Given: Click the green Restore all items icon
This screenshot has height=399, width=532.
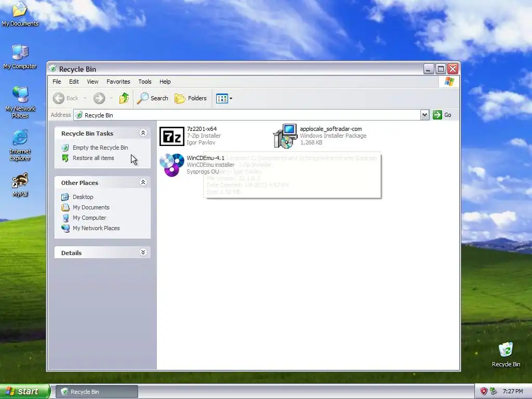Looking at the screenshot, I should [x=65, y=158].
